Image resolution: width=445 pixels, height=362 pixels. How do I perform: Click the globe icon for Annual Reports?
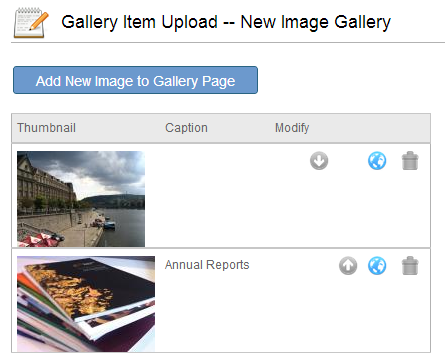point(377,266)
